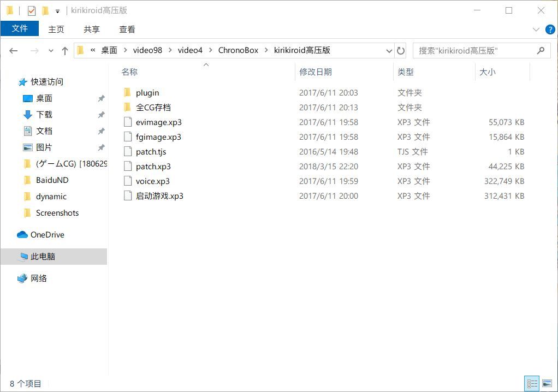This screenshot has height=392, width=558.
Task: Expand the ribbon with the chevron
Action: [536, 29]
